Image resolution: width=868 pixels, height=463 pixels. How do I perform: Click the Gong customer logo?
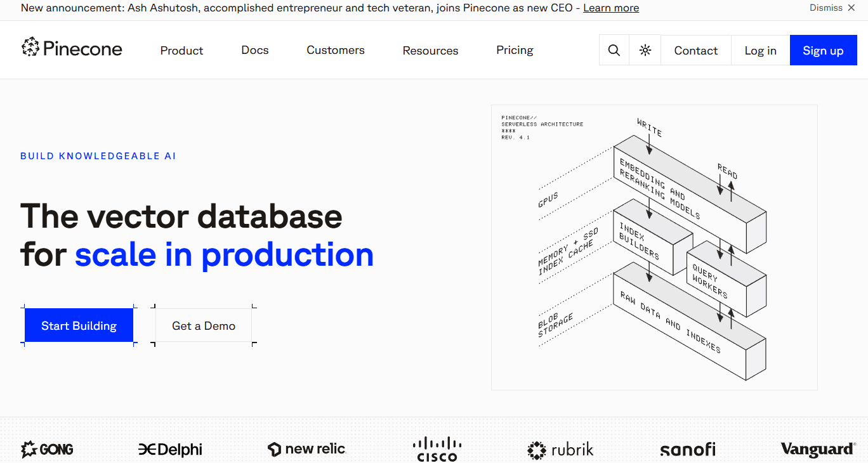(48, 450)
